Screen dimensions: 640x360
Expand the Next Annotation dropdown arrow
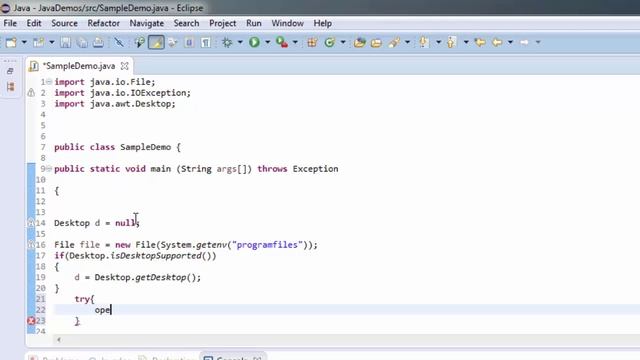(x=438, y=42)
